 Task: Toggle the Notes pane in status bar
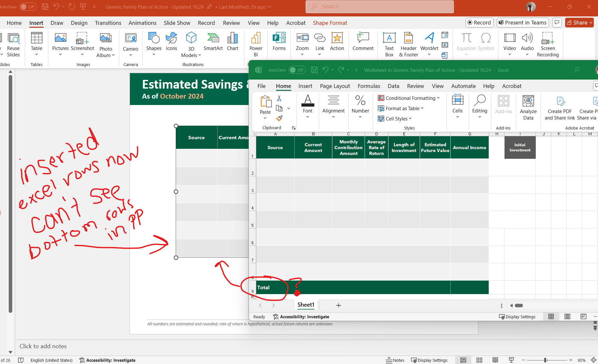[395, 360]
